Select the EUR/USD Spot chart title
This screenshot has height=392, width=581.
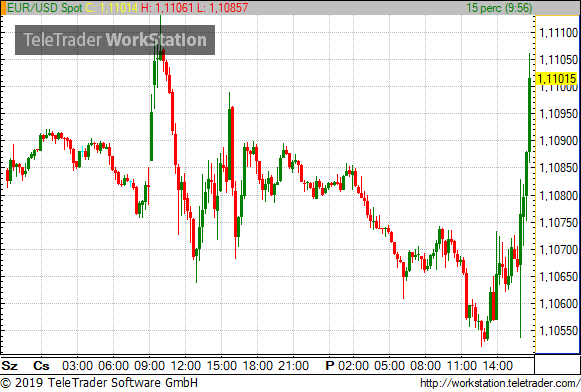(x=45, y=8)
